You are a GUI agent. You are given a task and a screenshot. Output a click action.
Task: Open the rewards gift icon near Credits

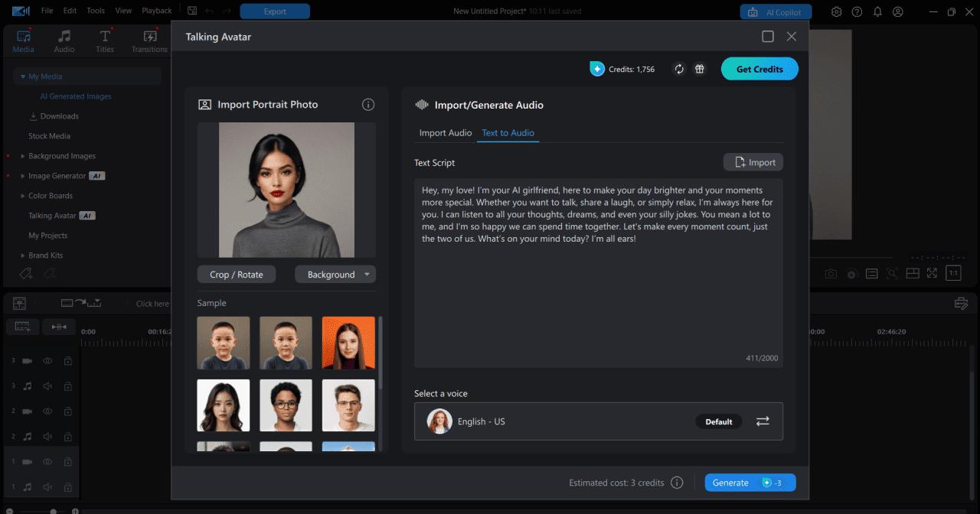tap(699, 68)
